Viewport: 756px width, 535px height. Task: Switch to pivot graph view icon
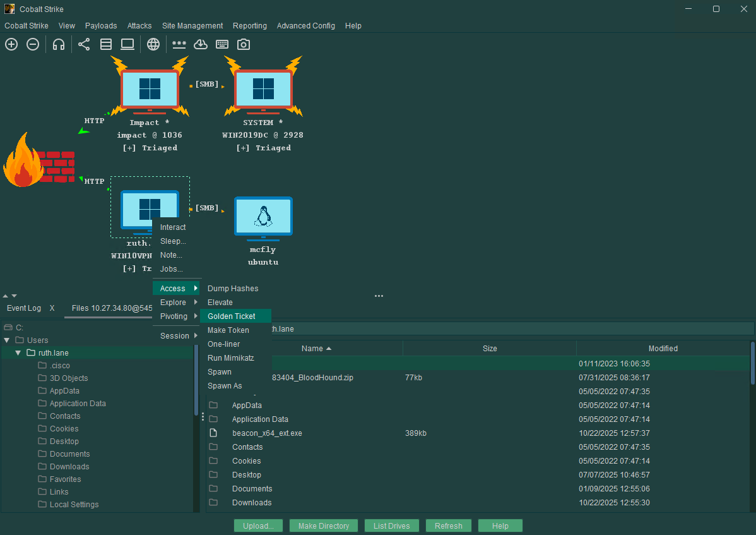coord(84,44)
